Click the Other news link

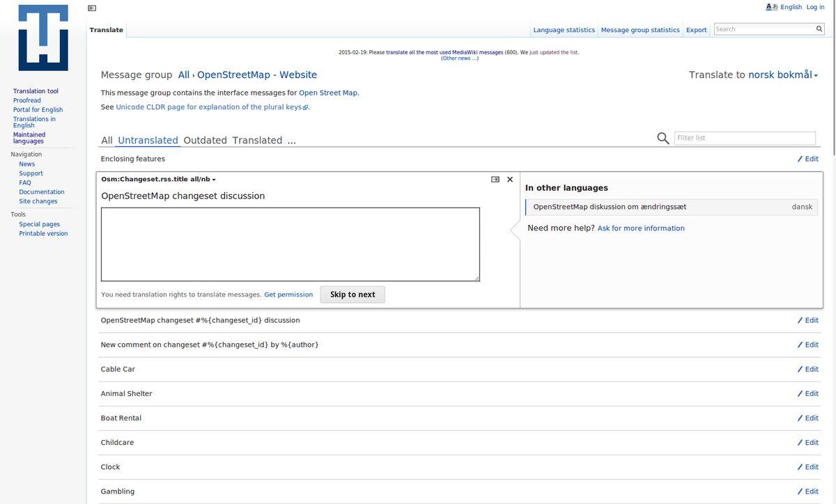tap(460, 58)
